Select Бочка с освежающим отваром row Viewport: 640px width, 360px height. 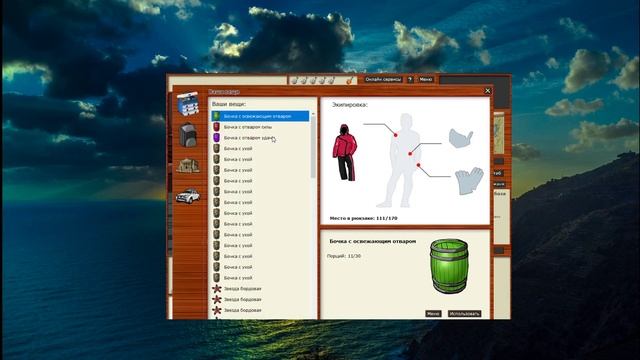[260, 116]
